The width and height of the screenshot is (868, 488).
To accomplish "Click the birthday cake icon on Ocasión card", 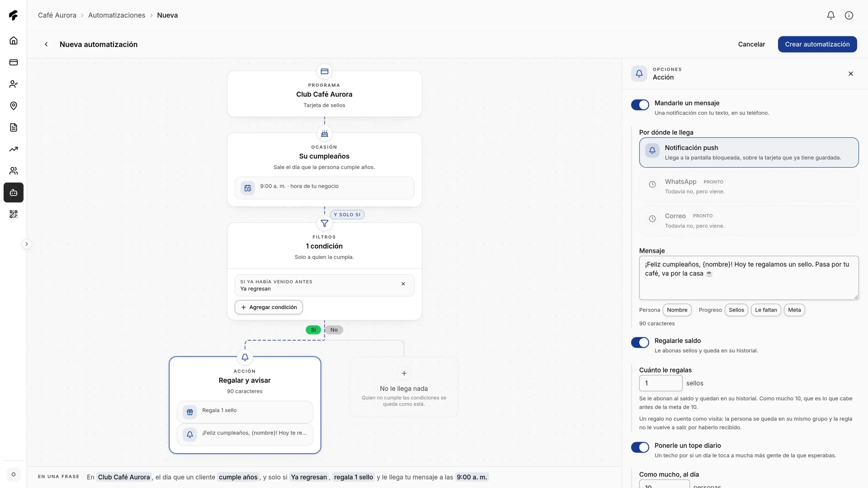I will (x=324, y=133).
